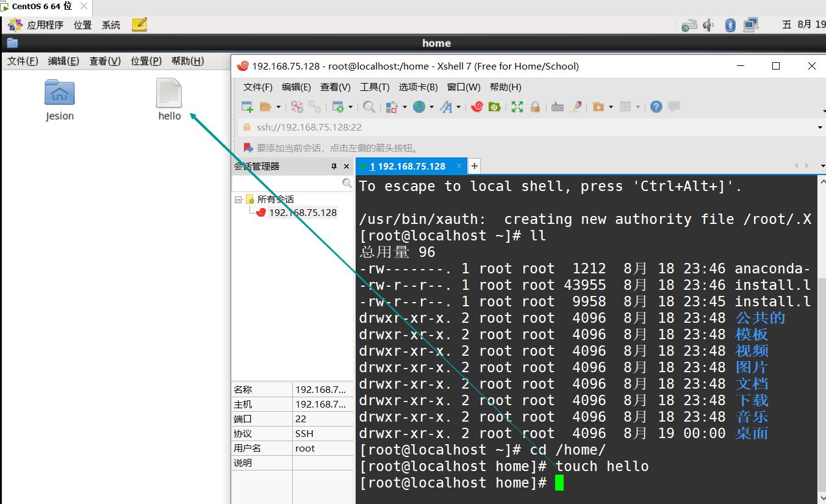Image resolution: width=826 pixels, height=504 pixels.
Task: Click the color scheme/layout icon in toolbar
Action: (392, 107)
